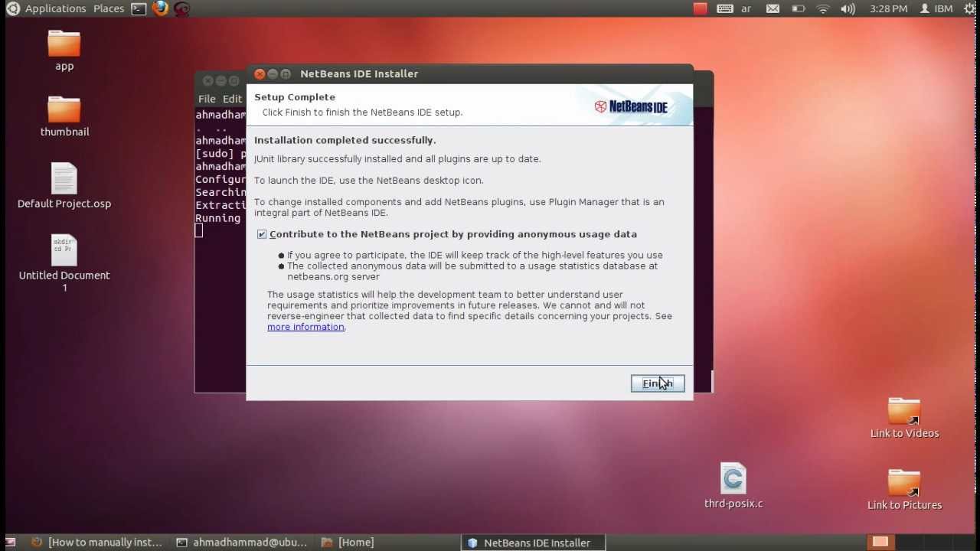Open the sound volume indicator

point(848,8)
